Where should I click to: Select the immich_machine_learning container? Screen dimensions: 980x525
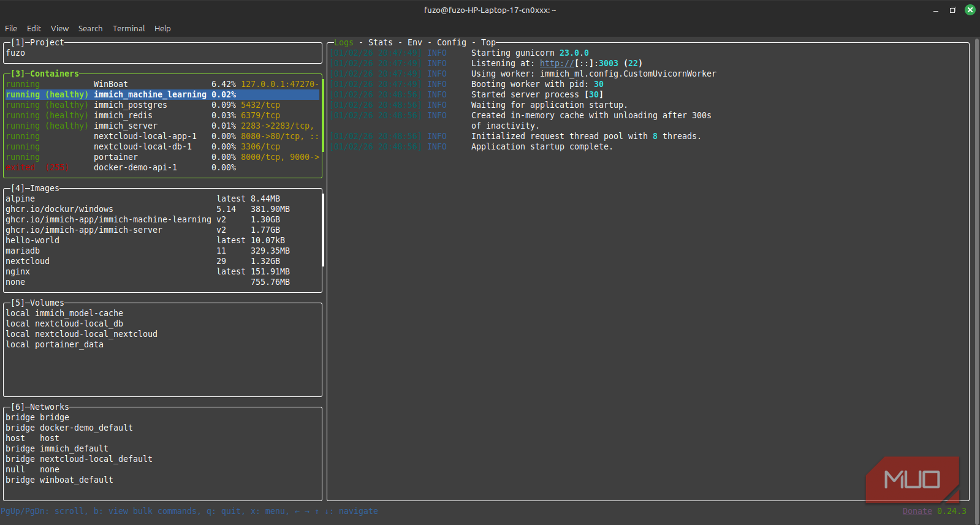point(162,94)
